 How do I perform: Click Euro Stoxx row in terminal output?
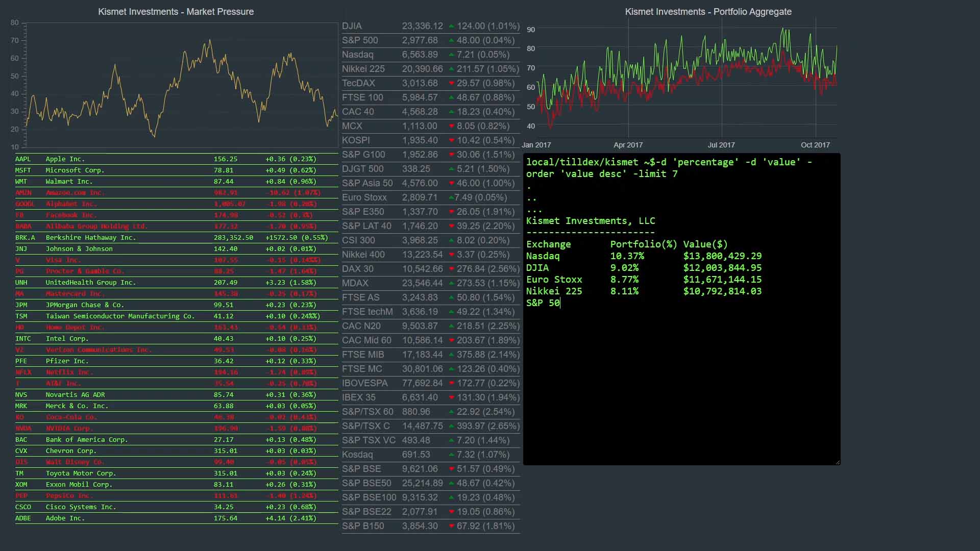[x=644, y=280]
